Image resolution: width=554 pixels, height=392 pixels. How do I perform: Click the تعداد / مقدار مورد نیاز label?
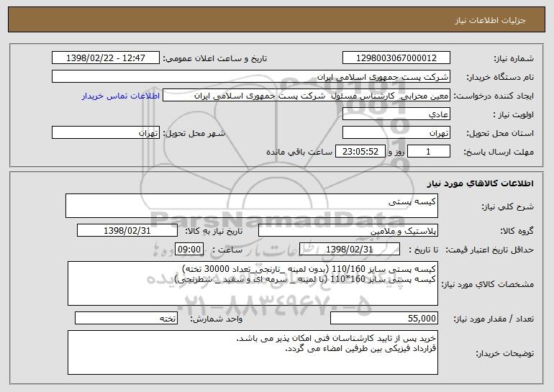[x=494, y=319]
